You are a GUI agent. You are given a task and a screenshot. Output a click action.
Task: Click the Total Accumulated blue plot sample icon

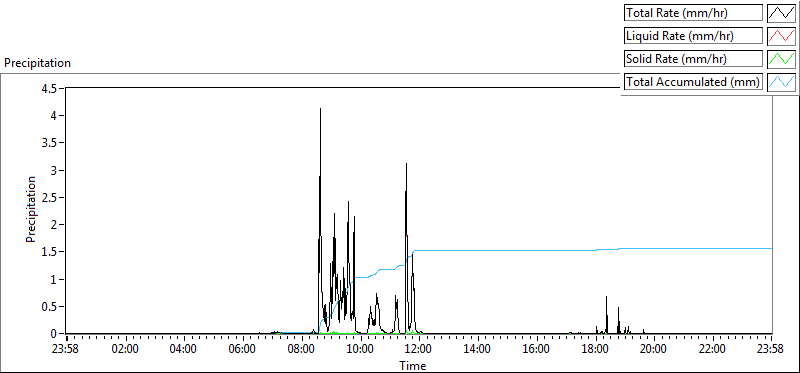[x=781, y=82]
